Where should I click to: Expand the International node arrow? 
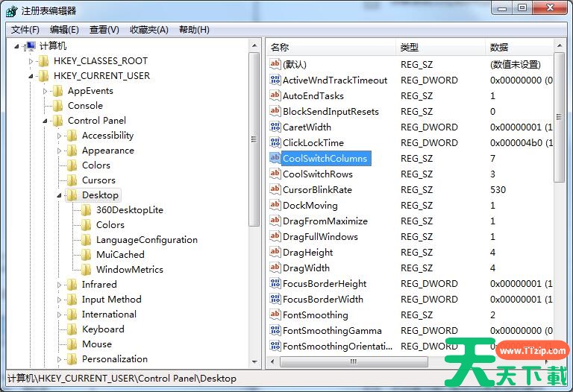59,314
